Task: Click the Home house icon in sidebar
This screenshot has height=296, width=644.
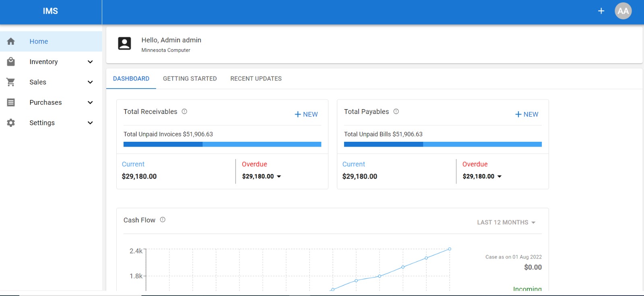Action: pos(11,41)
